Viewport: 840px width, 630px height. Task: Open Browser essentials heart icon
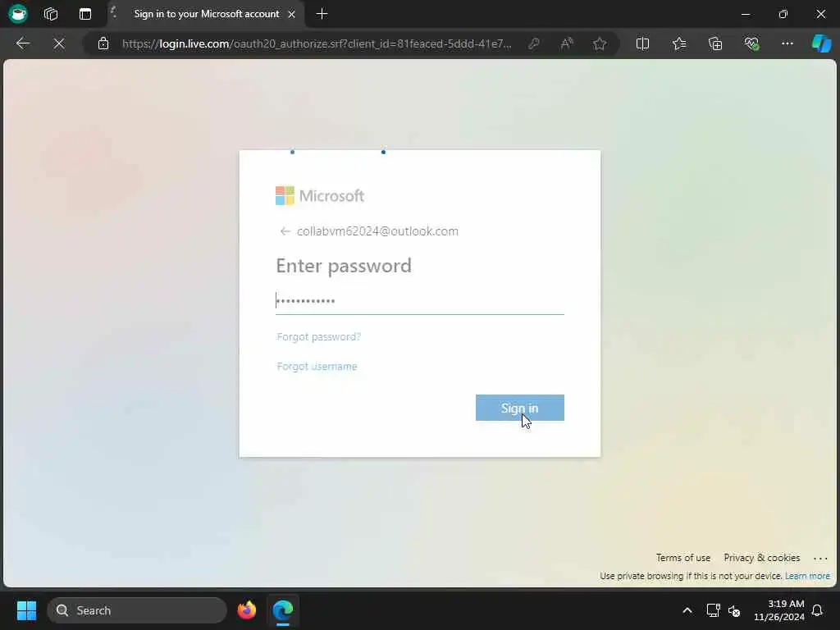click(x=751, y=43)
